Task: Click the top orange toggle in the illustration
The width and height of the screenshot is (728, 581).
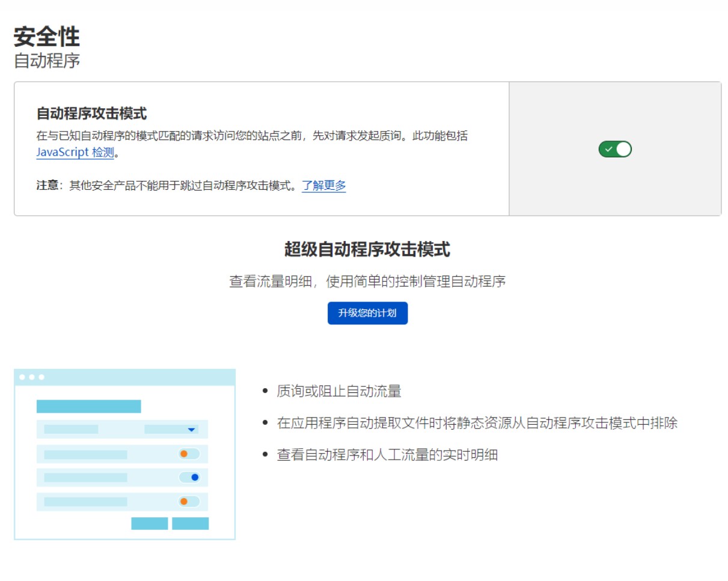Action: (x=189, y=454)
